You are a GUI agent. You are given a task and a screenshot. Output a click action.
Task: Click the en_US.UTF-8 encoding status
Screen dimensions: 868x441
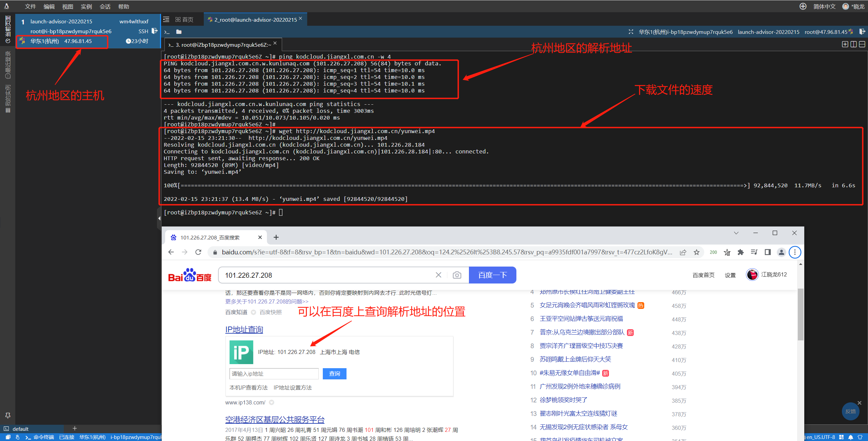(x=821, y=437)
